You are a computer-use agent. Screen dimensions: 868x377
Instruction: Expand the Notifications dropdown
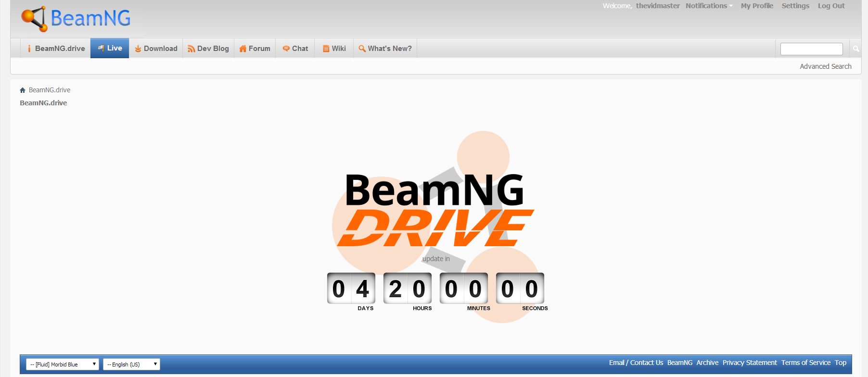point(709,6)
